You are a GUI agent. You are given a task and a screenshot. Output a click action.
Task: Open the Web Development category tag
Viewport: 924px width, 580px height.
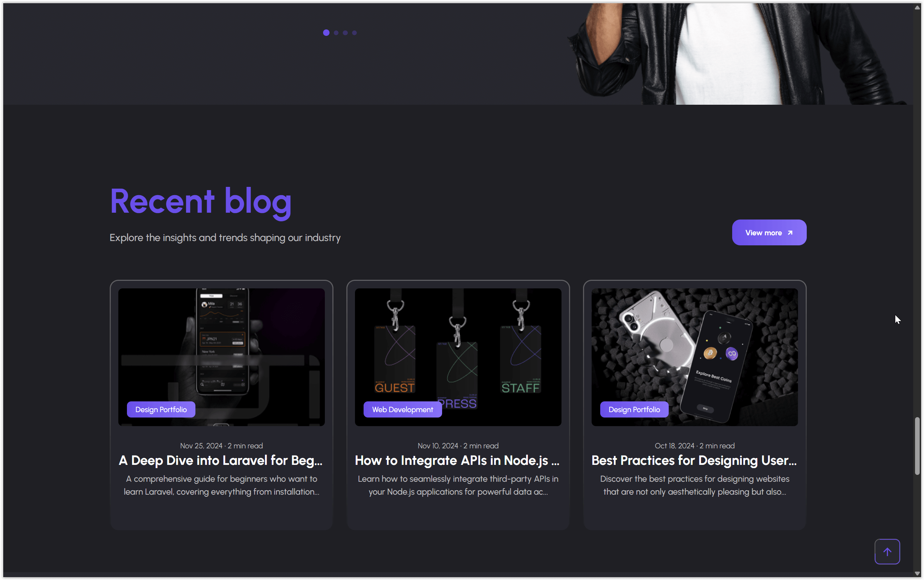pyautogui.click(x=402, y=409)
